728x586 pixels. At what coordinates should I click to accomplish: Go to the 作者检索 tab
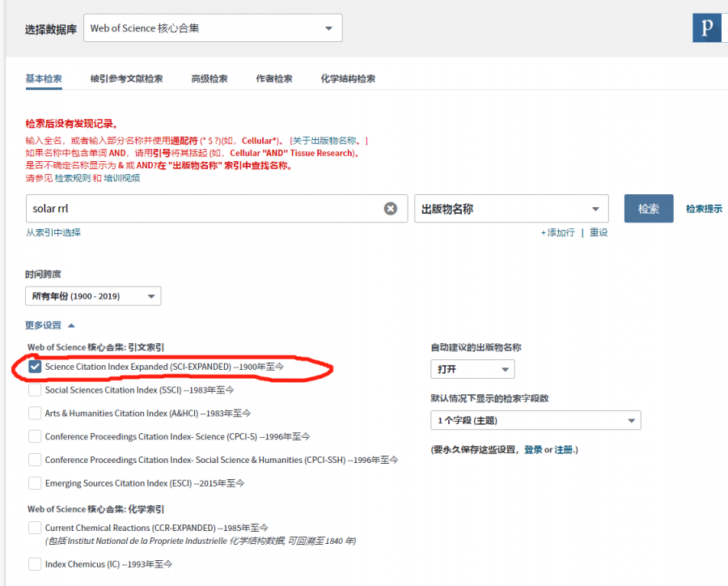(274, 79)
